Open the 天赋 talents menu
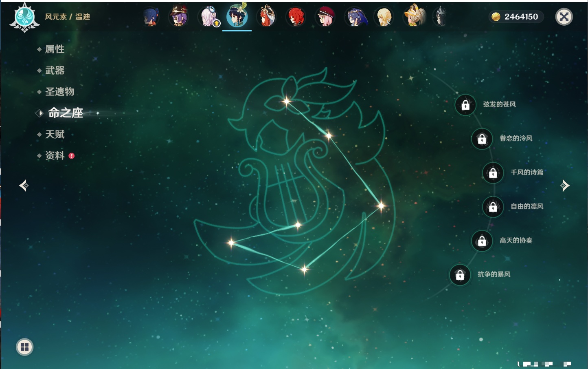Screen dimensions: 588x369 [x=55, y=134]
